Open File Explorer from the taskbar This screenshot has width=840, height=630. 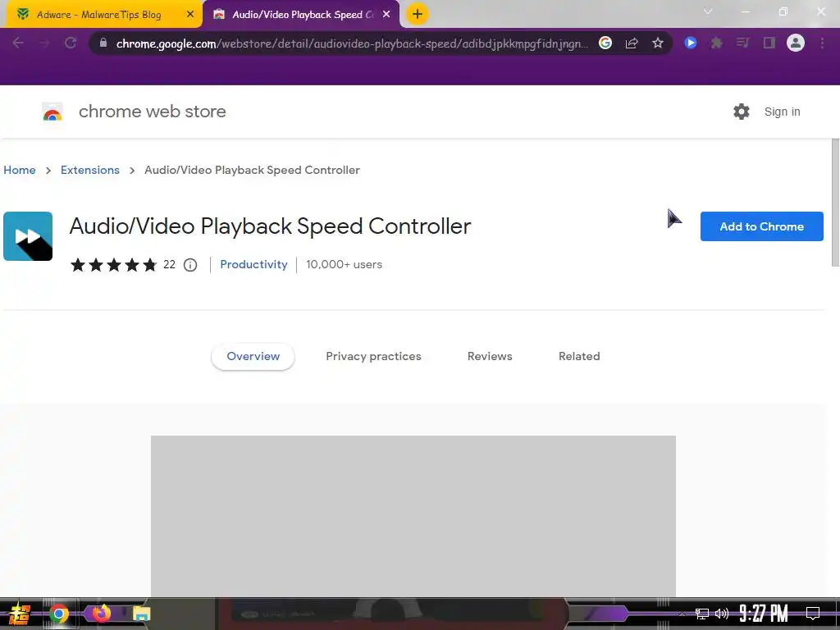[142, 614]
